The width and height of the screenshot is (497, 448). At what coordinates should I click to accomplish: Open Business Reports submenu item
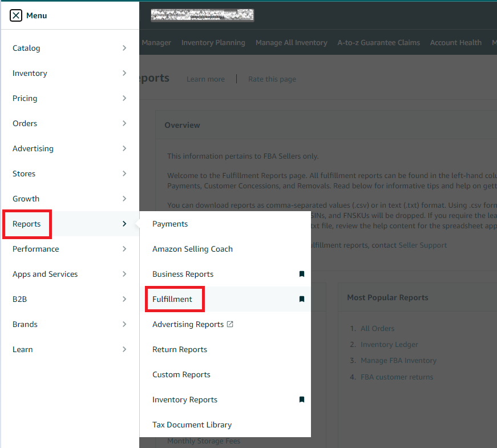click(183, 274)
